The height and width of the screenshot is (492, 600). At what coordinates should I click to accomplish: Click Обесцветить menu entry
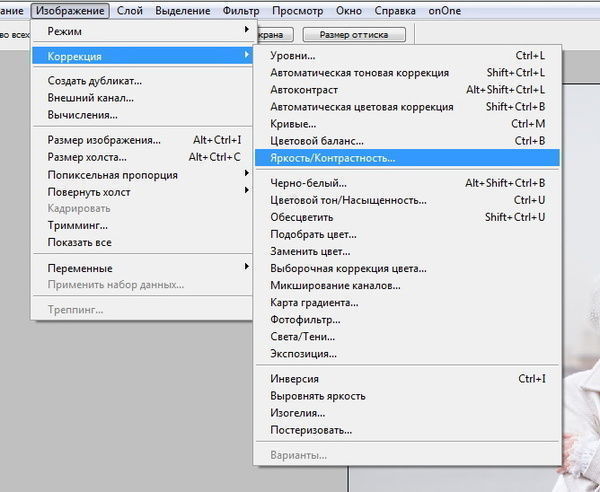[x=302, y=217]
